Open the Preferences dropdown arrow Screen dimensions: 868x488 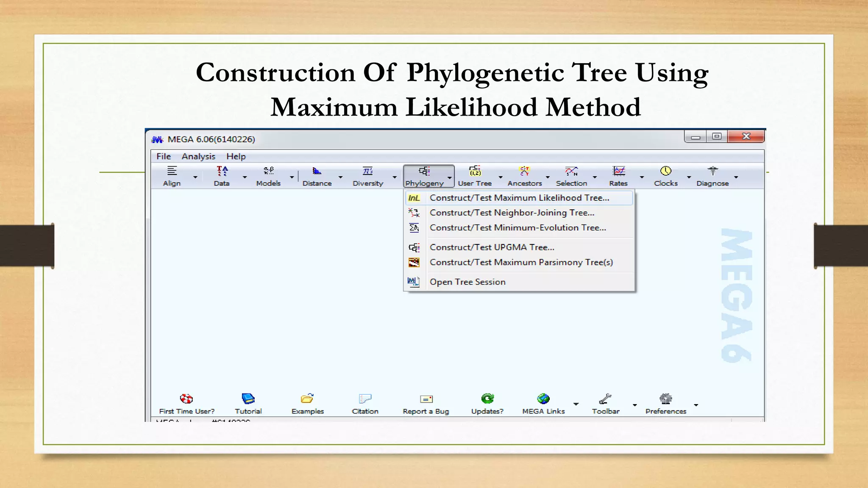click(x=696, y=405)
